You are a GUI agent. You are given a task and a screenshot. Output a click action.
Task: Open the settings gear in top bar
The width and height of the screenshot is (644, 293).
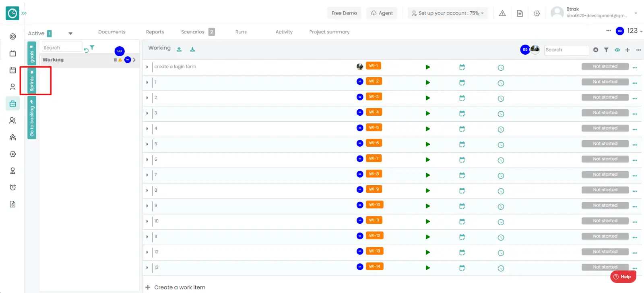coord(537,13)
